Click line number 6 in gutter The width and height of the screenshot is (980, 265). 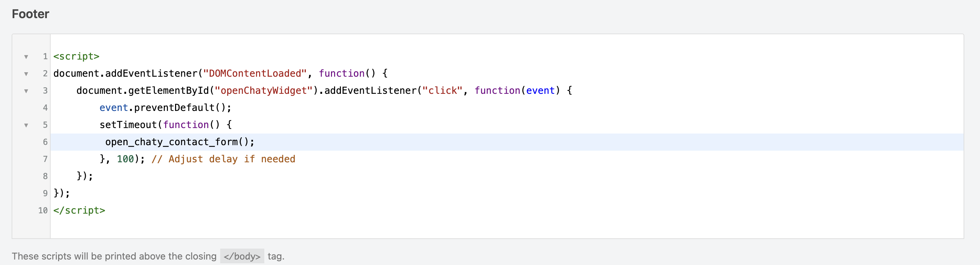tap(45, 142)
